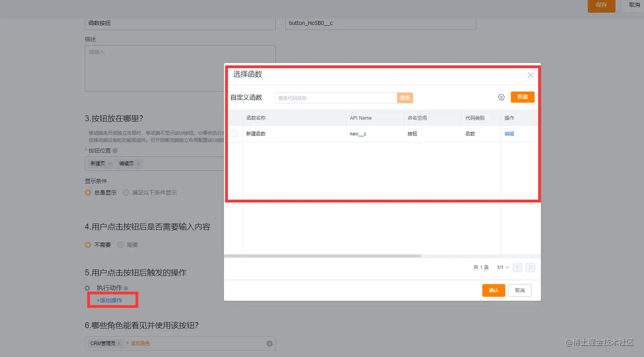Click the 函数按钮 name input field
The image size is (644, 357).
(x=180, y=23)
